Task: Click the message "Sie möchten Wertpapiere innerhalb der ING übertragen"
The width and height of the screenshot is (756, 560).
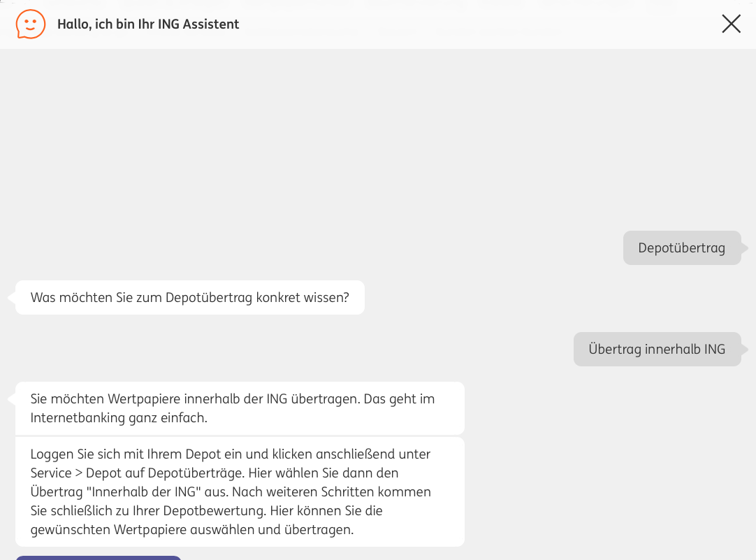Action: click(x=240, y=408)
